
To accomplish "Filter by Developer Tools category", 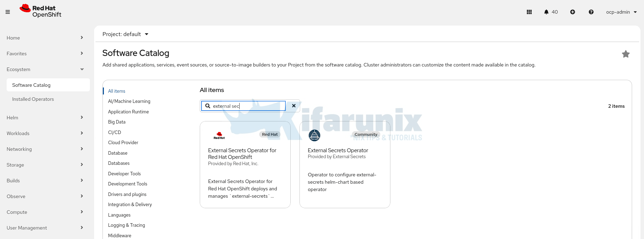I will pos(124,174).
